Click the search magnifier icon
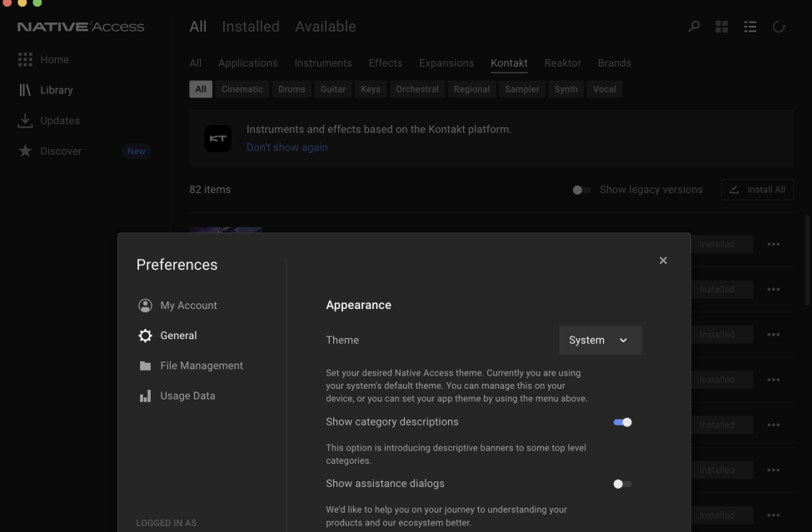812x532 pixels. click(x=694, y=27)
